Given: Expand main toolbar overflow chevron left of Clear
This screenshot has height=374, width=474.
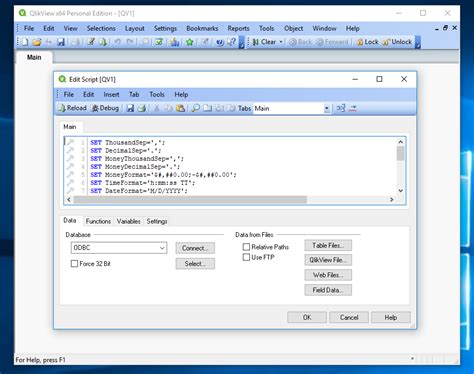Looking at the screenshot, I should 242,43.
